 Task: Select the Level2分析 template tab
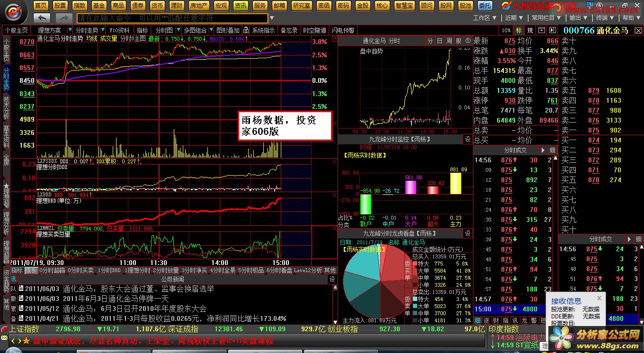click(308, 270)
